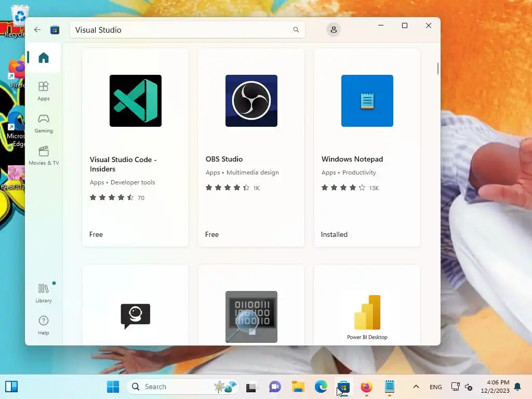Click the 70 ratings stars on VS Code Insiders
Viewport: 532px width, 399px height.
(117, 197)
